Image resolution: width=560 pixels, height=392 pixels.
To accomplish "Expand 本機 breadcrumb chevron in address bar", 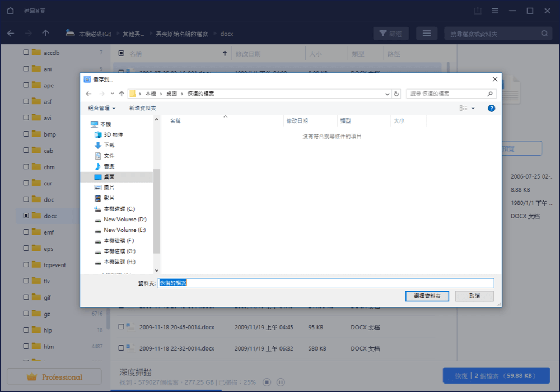I will 161,94.
